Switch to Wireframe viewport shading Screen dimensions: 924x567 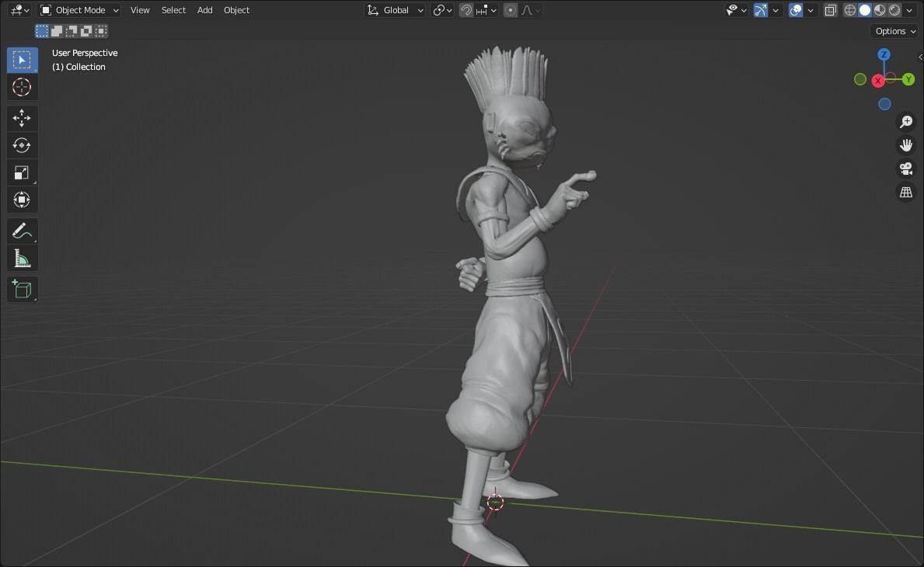[x=849, y=10]
